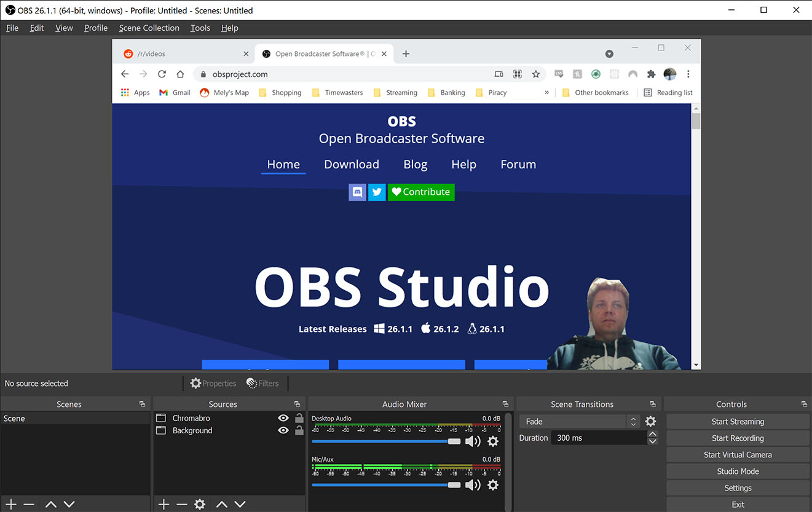Lock the Background source
The height and width of the screenshot is (512, 812).
pyautogui.click(x=299, y=430)
